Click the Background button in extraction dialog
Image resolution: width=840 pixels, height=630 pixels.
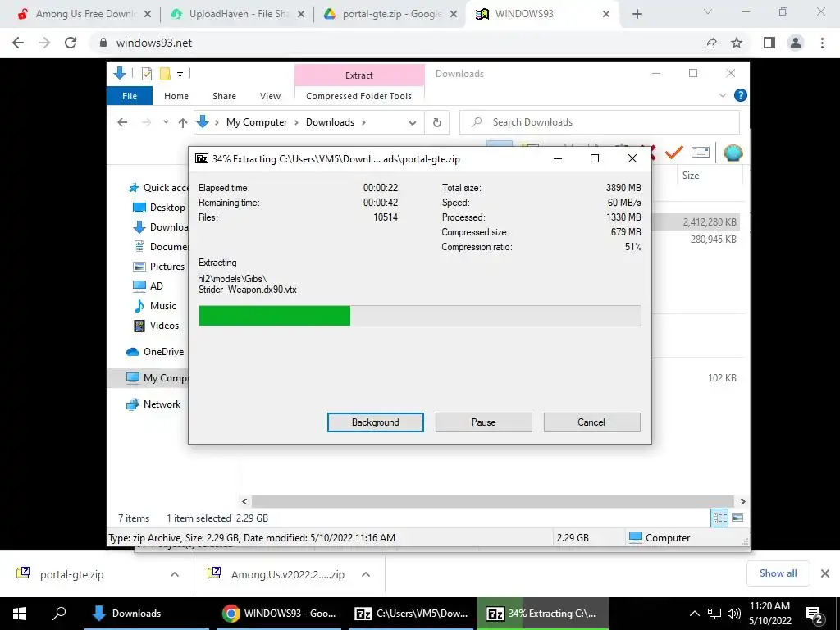[x=375, y=422]
